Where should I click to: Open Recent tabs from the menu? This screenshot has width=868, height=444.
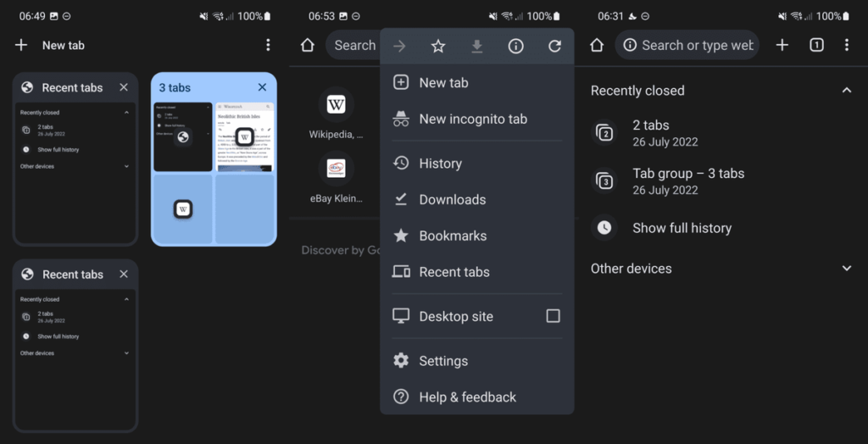476,272
